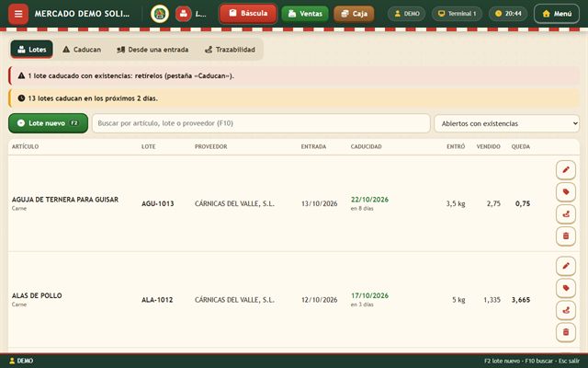Focus the search by artículo, lote o proveedor field
Image resolution: width=588 pixels, height=368 pixels.
coord(261,123)
